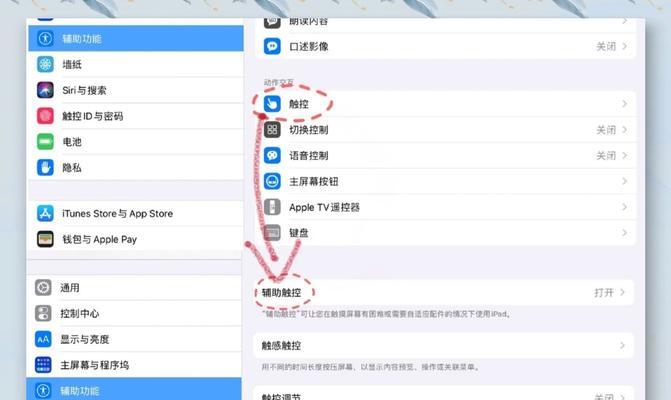Open the 触感触控 label

[x=281, y=345]
